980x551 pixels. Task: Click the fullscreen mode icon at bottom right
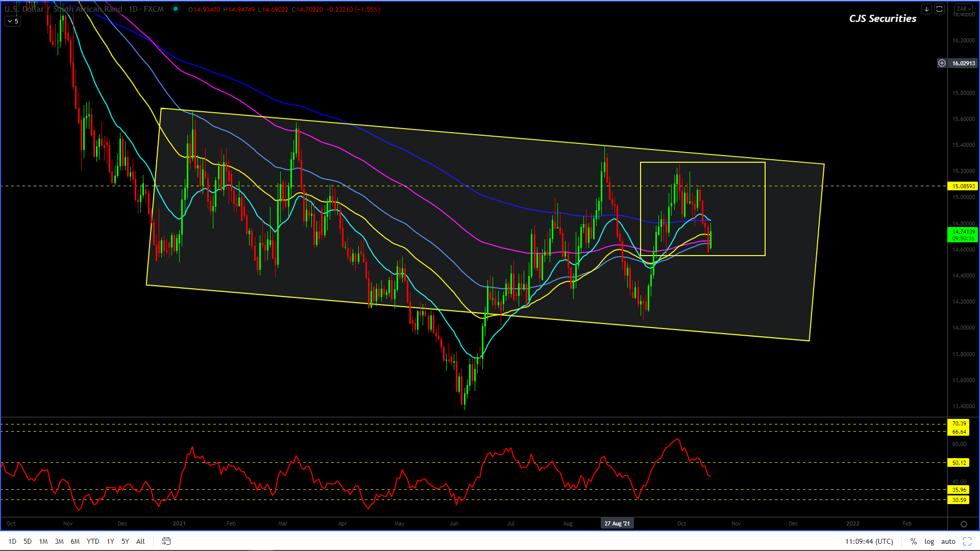pos(967,541)
